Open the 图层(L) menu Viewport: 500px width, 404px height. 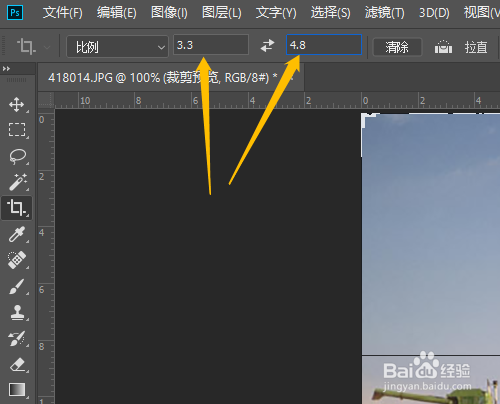(x=222, y=13)
